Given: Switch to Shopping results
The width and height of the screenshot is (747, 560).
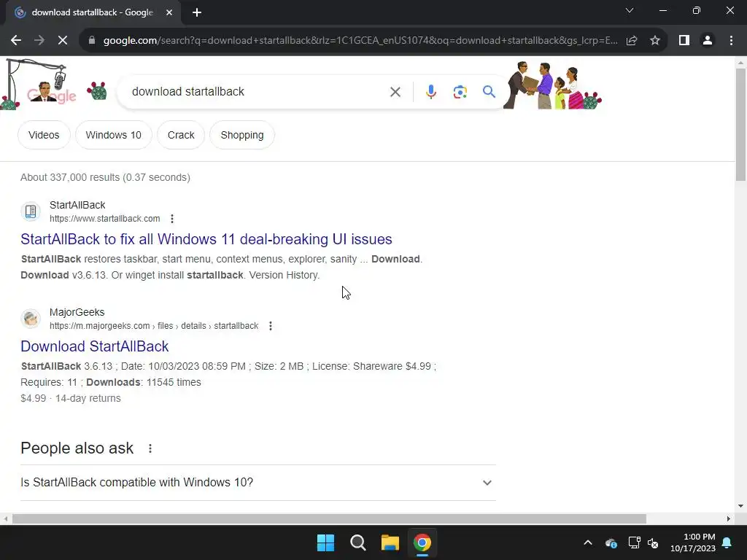Looking at the screenshot, I should point(242,135).
